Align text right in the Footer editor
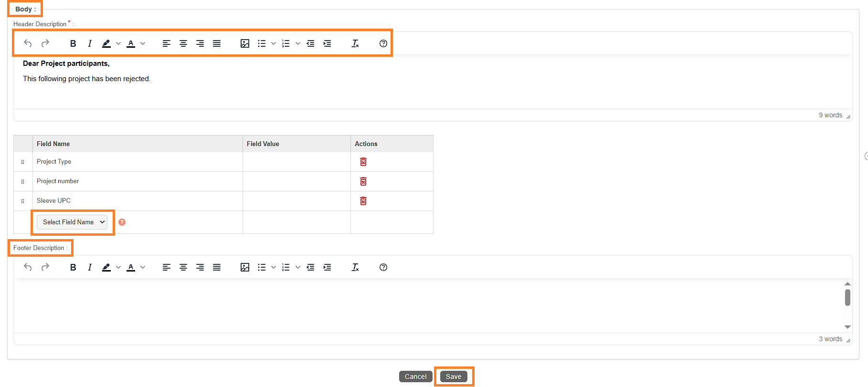868x387 pixels. [200, 267]
